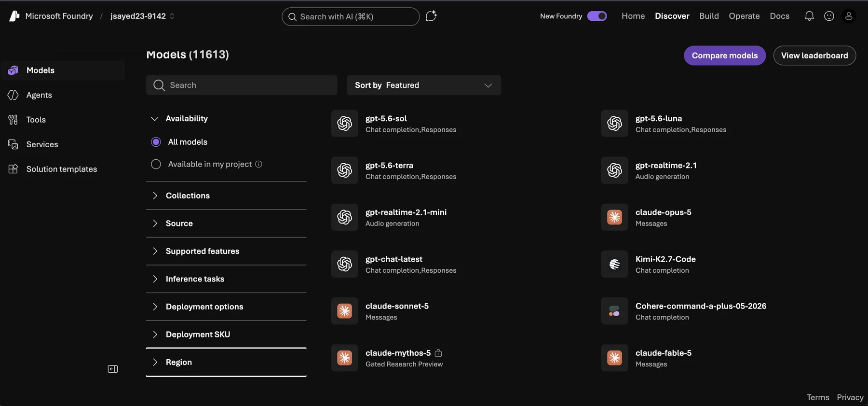Viewport: 868px width, 406px height.
Task: Click the claude-mythos-5 Anthropic logo icon
Action: tap(344, 358)
